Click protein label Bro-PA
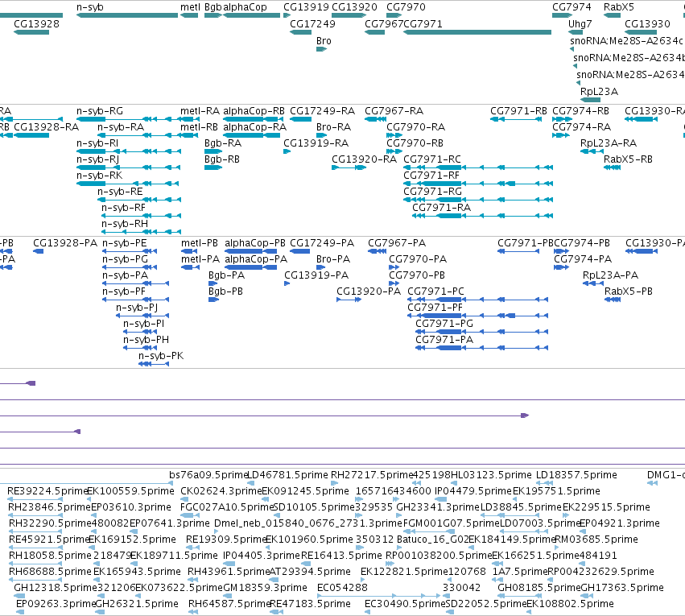 (x=333, y=259)
